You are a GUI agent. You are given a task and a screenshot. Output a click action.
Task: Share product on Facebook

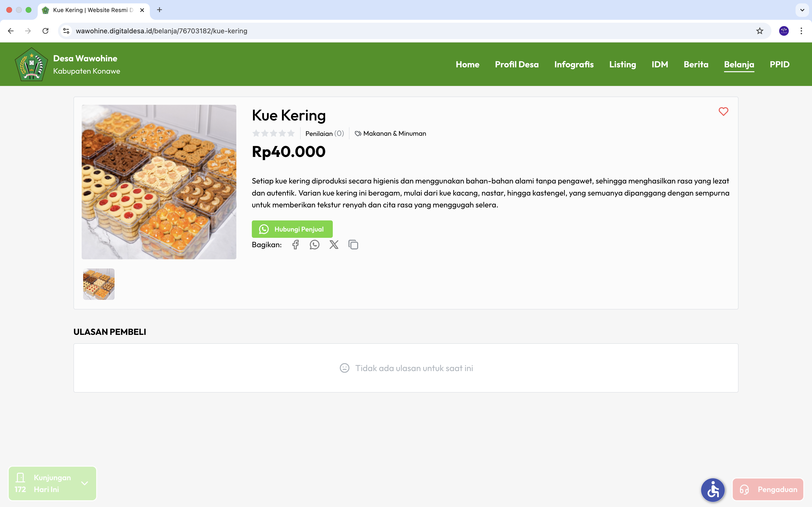[295, 244]
